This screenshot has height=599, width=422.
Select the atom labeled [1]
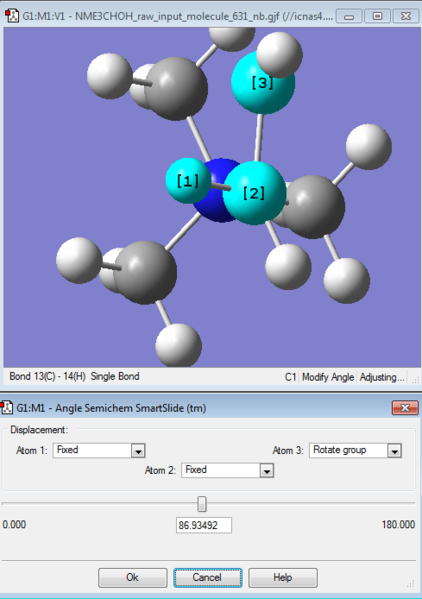click(x=188, y=181)
